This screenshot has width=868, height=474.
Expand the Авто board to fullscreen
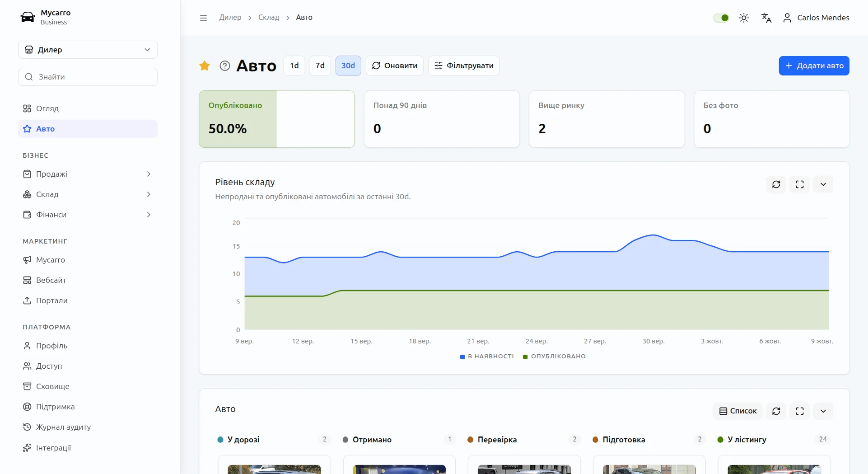coord(800,411)
